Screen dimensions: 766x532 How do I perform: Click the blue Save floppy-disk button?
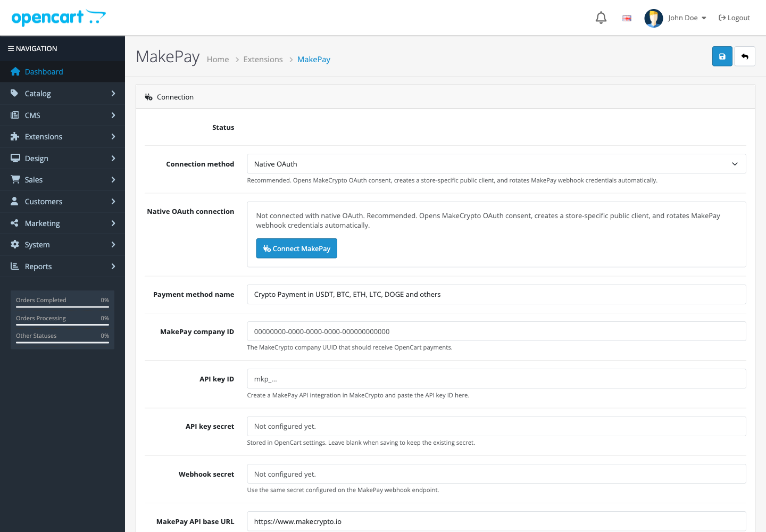(x=722, y=56)
